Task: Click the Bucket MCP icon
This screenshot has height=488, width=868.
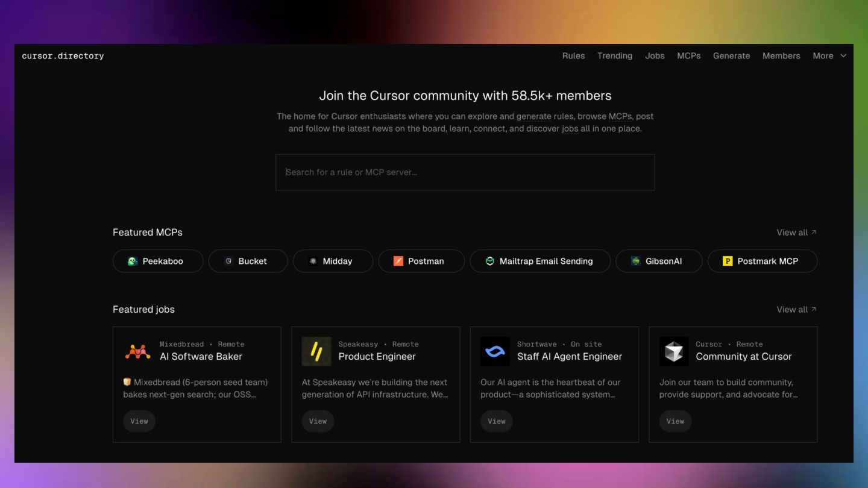Action: [x=228, y=261]
